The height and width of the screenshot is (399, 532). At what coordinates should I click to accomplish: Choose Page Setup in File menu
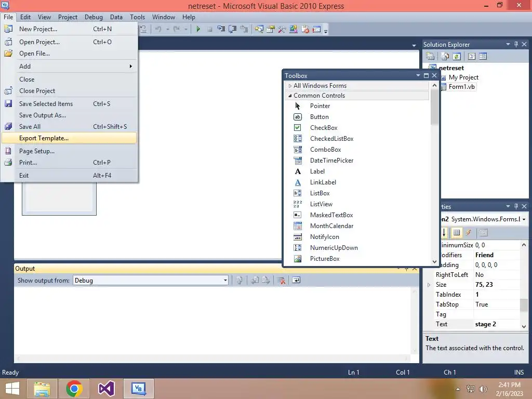pos(69,151)
